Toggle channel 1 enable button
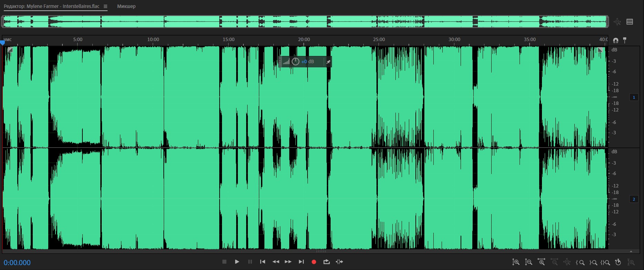The width and height of the screenshot is (644, 270). tap(634, 97)
